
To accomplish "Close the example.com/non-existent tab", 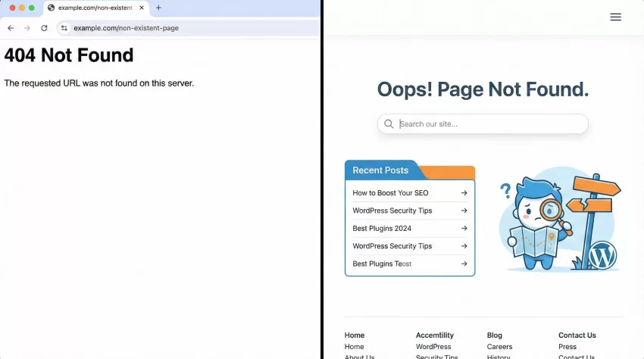I will (x=141, y=8).
